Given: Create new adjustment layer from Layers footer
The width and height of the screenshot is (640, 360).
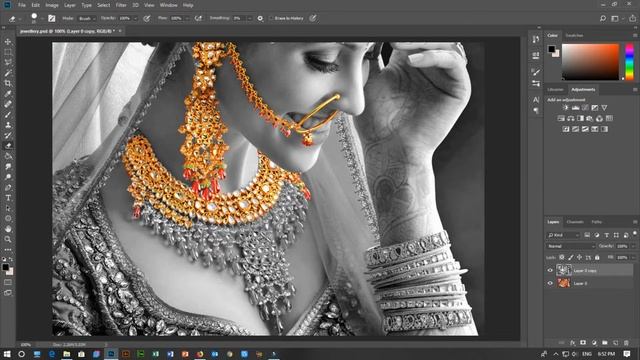Looking at the screenshot, I should tap(594, 343).
